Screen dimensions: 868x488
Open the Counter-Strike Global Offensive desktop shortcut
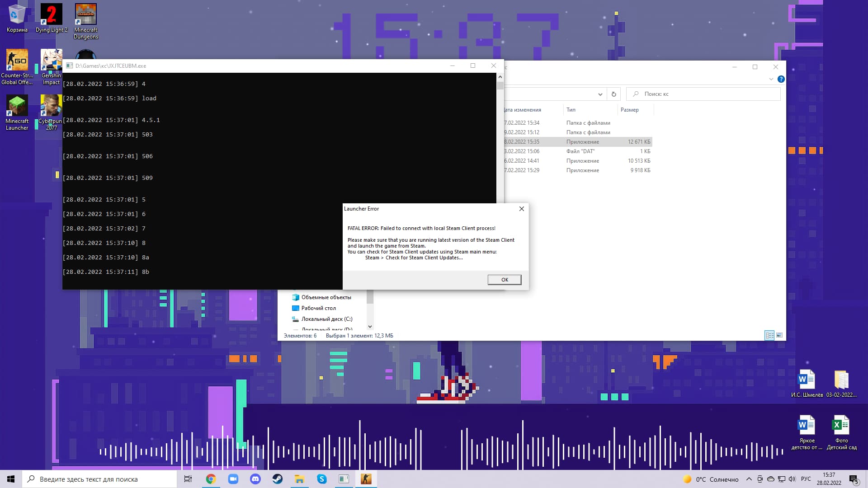coord(17,67)
